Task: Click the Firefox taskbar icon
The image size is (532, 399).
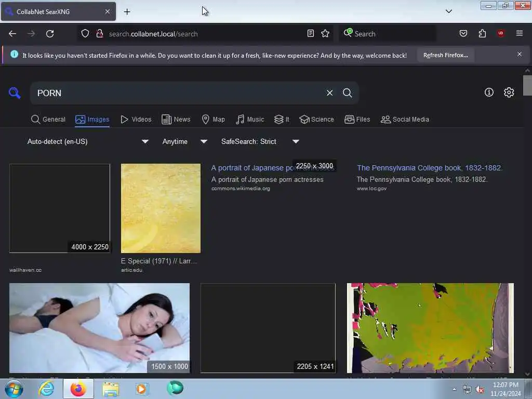Action: [78, 389]
